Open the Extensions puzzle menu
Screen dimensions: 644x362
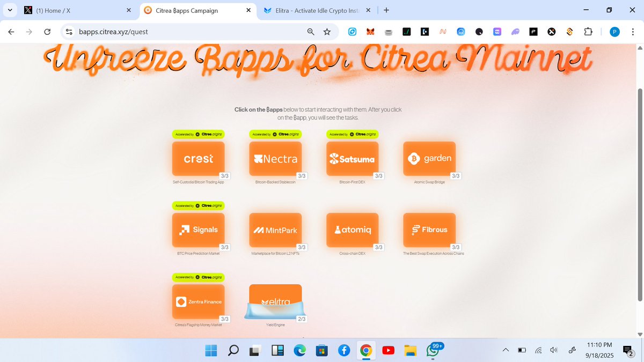[588, 32]
